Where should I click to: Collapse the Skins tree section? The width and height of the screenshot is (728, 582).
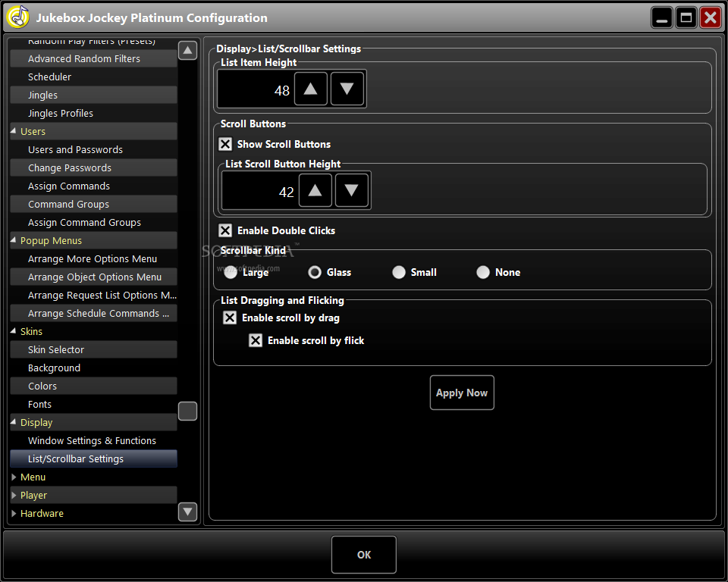(14, 331)
